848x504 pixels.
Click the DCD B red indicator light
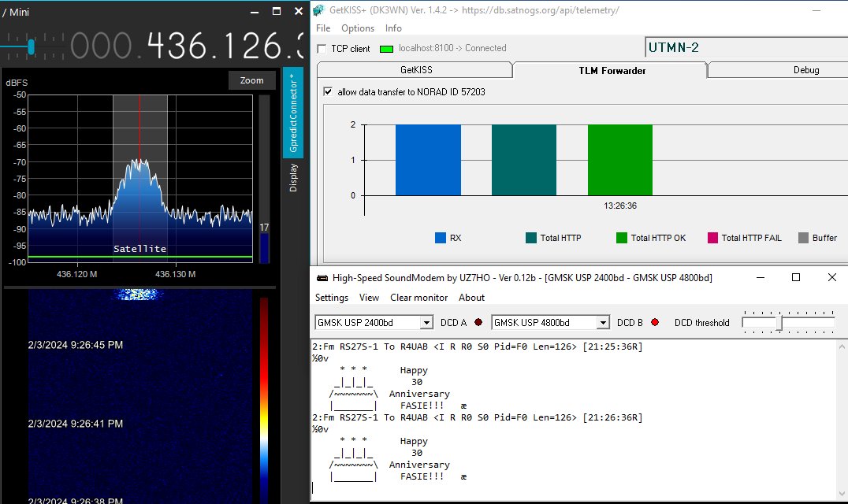click(655, 323)
